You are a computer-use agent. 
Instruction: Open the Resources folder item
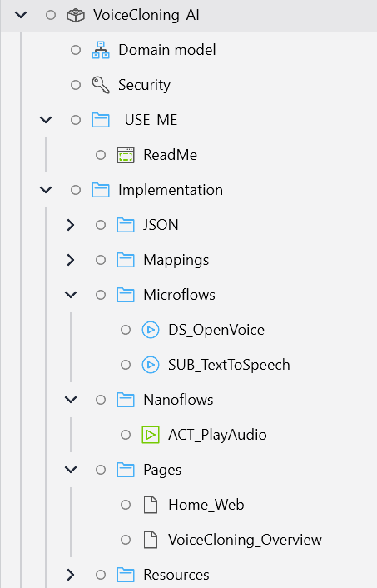click(176, 575)
